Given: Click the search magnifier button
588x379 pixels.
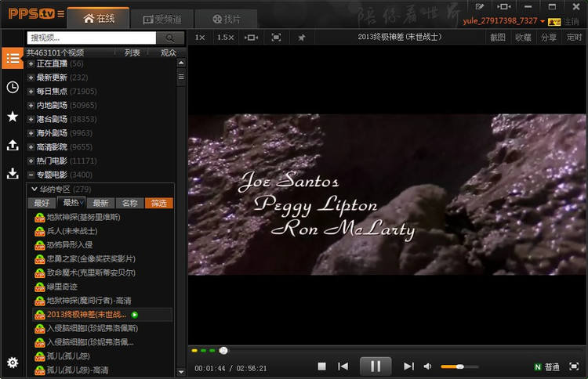Looking at the screenshot, I should pyautogui.click(x=170, y=38).
